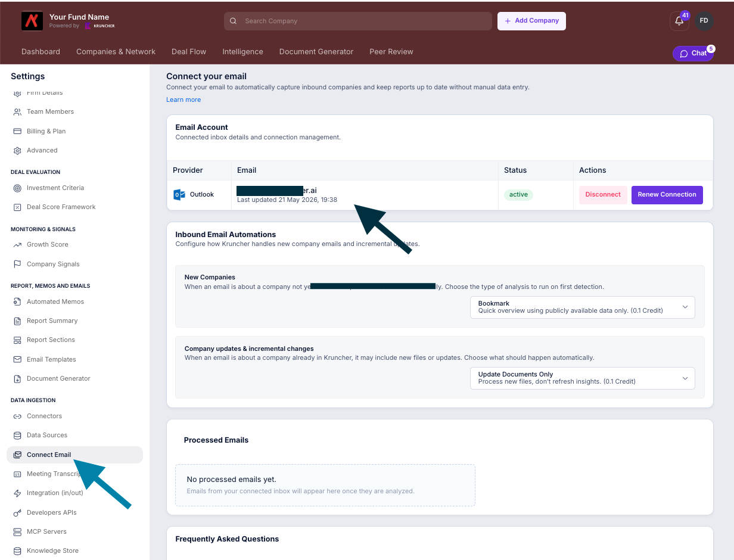Image resolution: width=734 pixels, height=560 pixels.
Task: Click the Automated Memos icon
Action: 17,302
